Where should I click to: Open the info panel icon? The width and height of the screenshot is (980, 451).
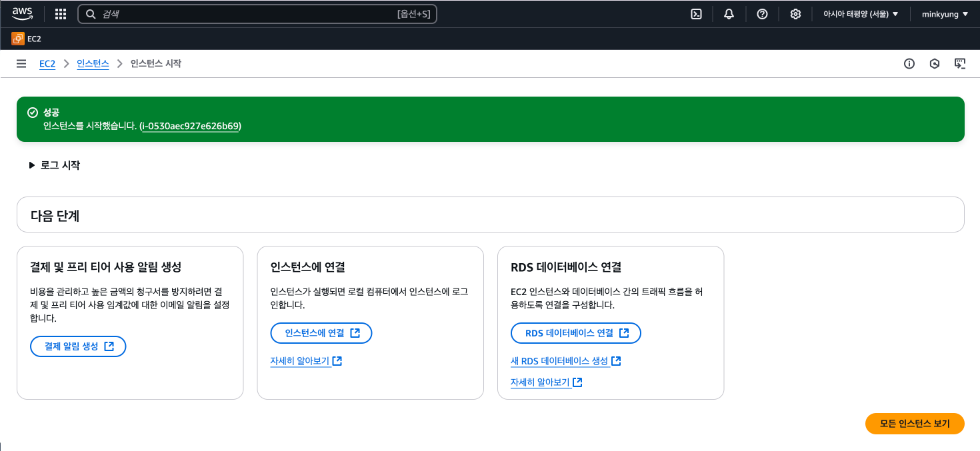[x=909, y=64]
